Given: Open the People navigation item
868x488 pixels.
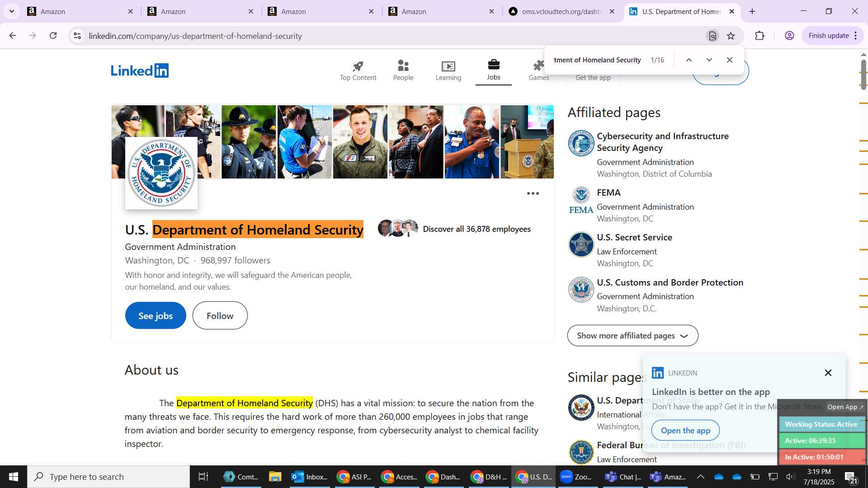Looking at the screenshot, I should (403, 71).
